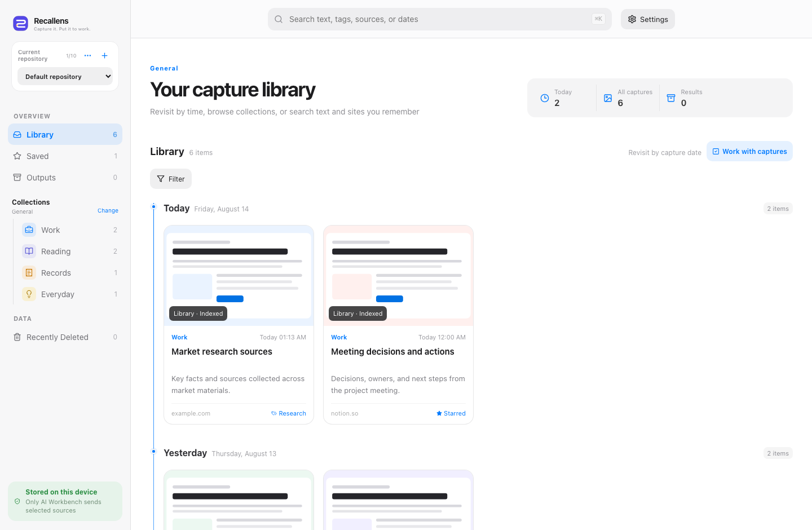The width and height of the screenshot is (812, 530).
Task: Select the Reading collection
Action: click(x=69, y=251)
